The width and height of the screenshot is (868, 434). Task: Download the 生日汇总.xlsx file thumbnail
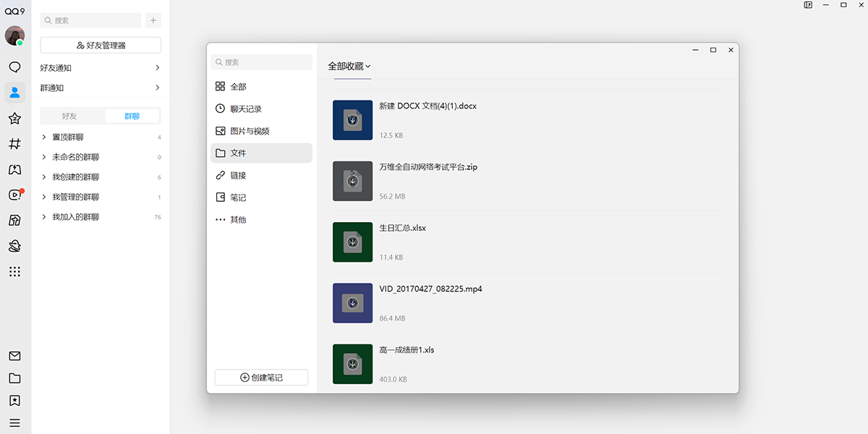[x=352, y=242]
